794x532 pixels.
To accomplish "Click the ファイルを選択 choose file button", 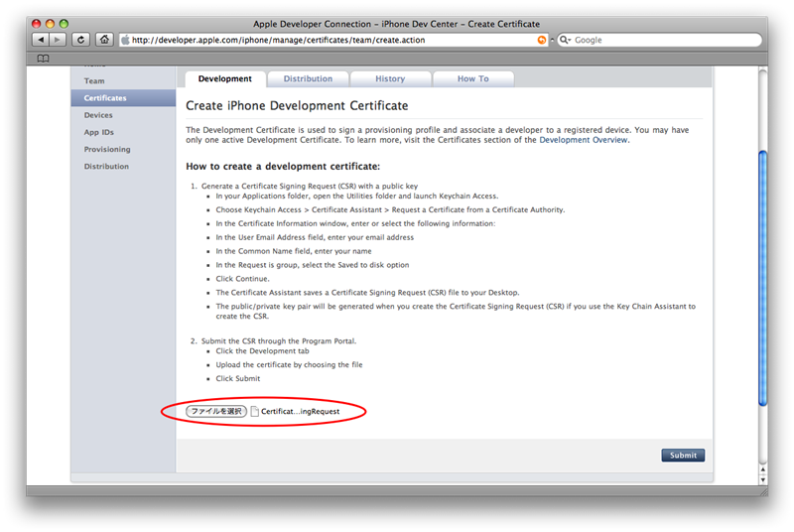I will click(216, 411).
